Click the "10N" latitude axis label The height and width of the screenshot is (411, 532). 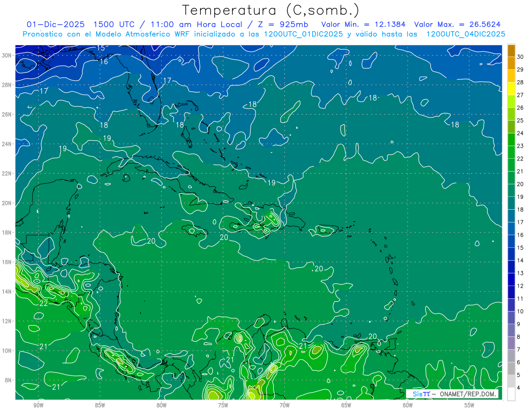pyautogui.click(x=8, y=351)
